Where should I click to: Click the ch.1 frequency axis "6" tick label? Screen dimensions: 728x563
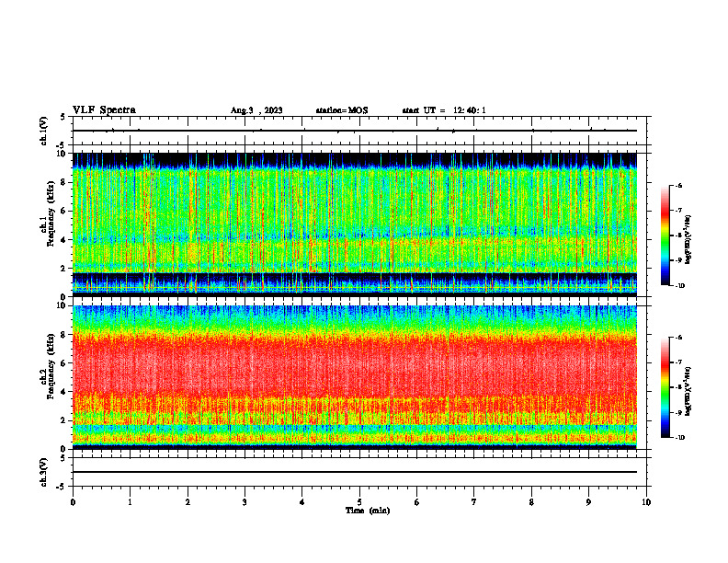pyautogui.click(x=63, y=211)
